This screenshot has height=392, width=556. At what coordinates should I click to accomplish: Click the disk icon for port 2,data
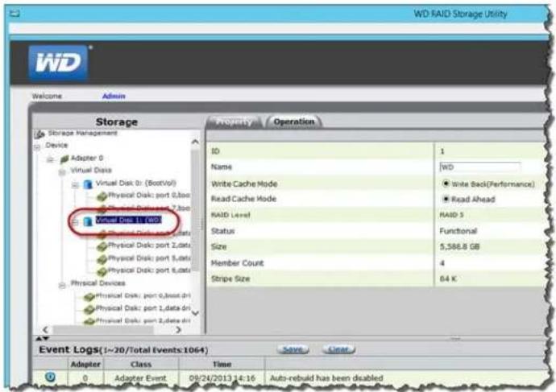pyautogui.click(x=102, y=246)
